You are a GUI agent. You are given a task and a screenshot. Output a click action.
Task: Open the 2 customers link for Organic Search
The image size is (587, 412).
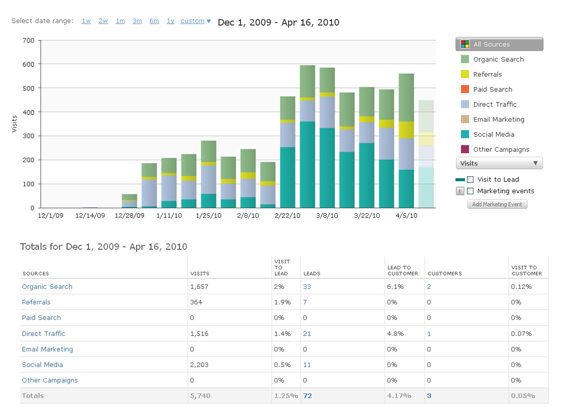(429, 287)
